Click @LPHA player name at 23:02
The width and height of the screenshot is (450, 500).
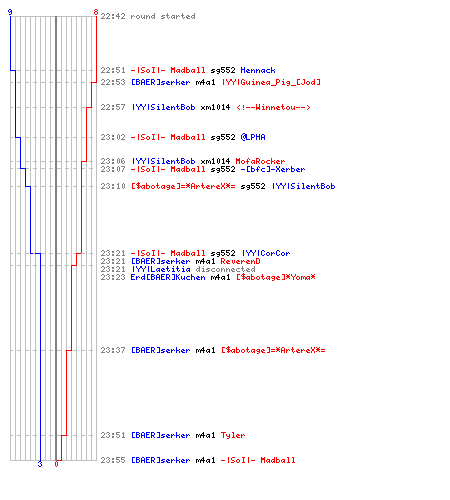(x=253, y=137)
